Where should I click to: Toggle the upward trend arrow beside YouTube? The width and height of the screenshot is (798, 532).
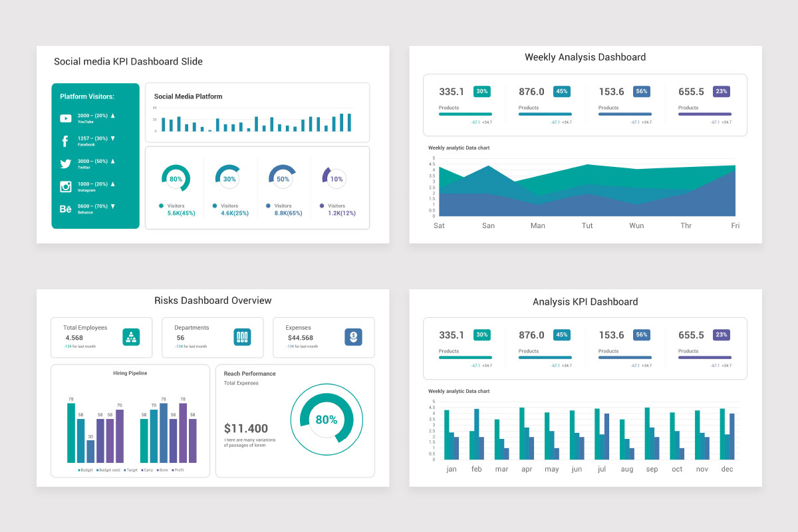(113, 116)
